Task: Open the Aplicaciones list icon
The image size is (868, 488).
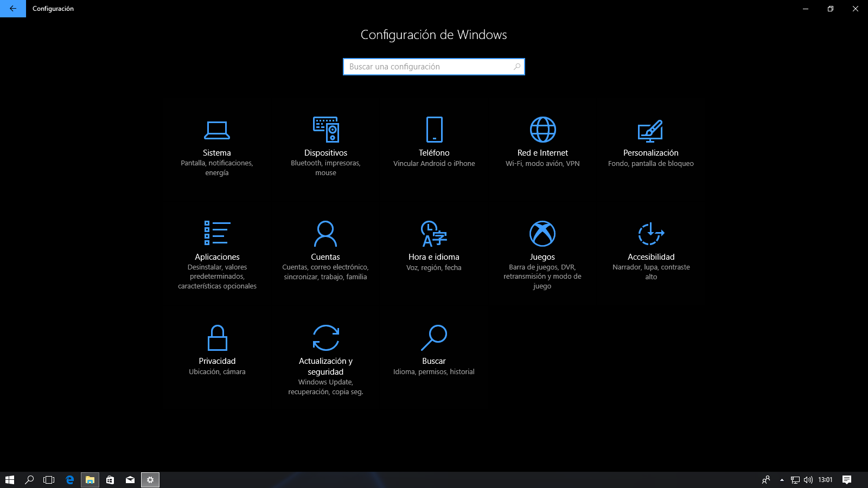Action: pos(217,233)
